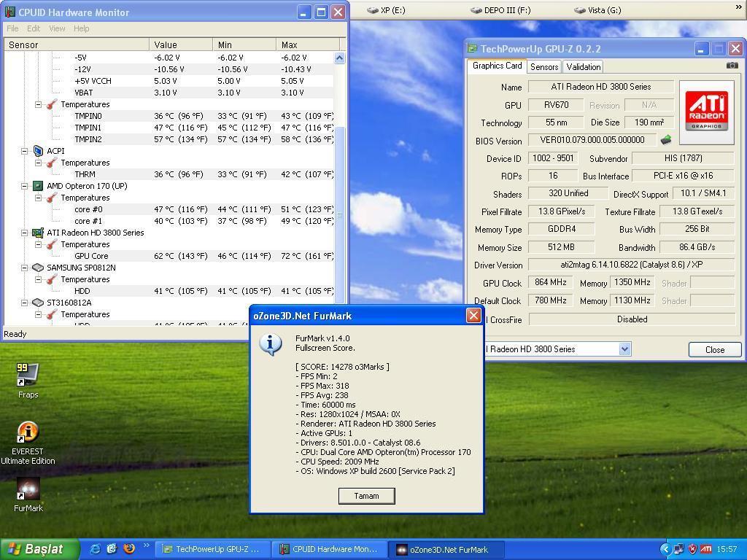Screen dimensions: 747x560
Task: Open the View menu in Hardware Monitor
Action: click(x=57, y=28)
